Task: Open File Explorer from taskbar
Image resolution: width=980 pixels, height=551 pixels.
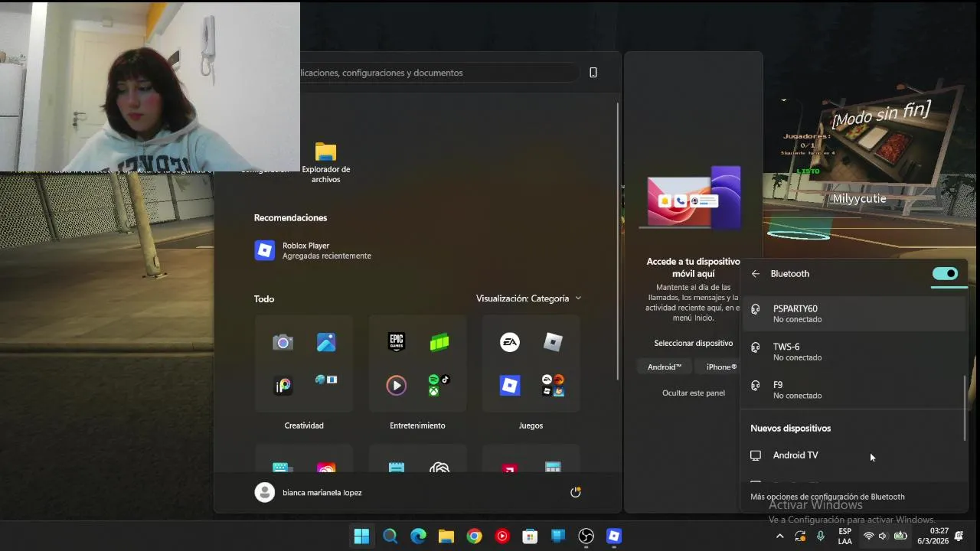Action: 446,536
